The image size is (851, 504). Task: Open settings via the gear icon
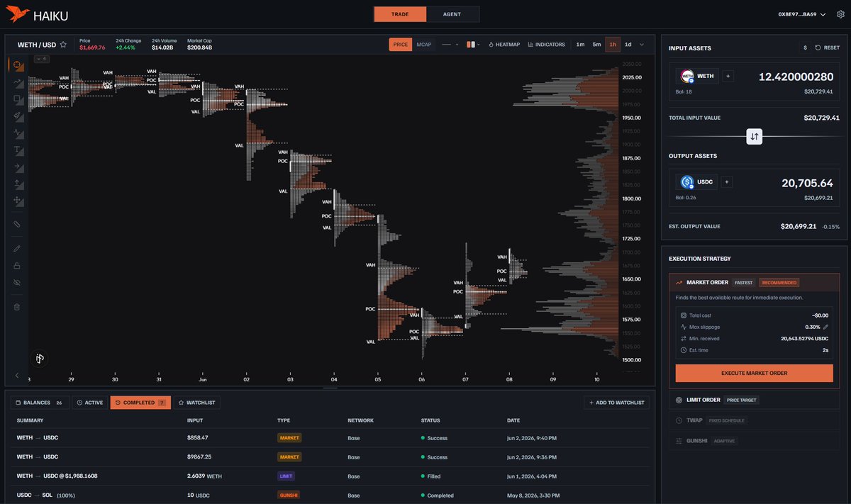840,14
